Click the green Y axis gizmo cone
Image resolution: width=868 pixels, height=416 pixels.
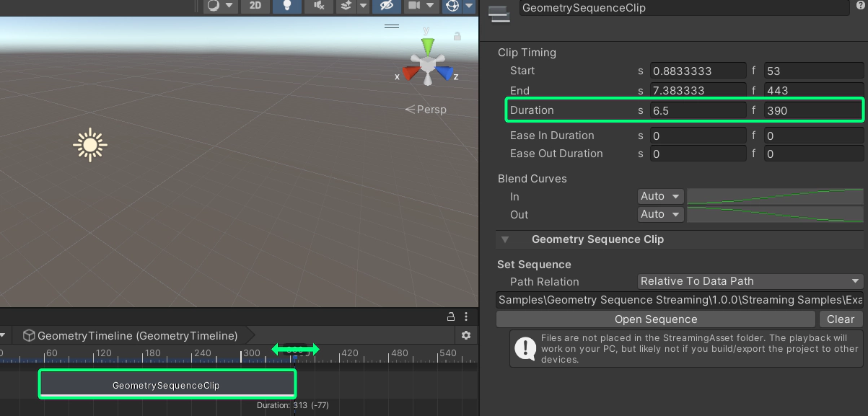(x=428, y=46)
